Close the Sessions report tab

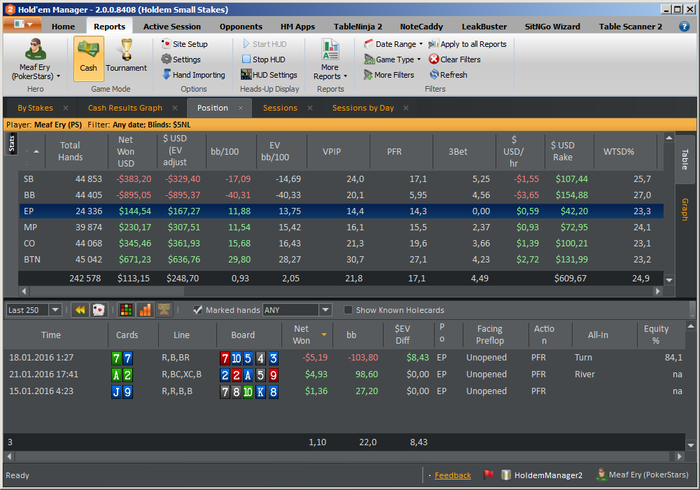pos(310,108)
